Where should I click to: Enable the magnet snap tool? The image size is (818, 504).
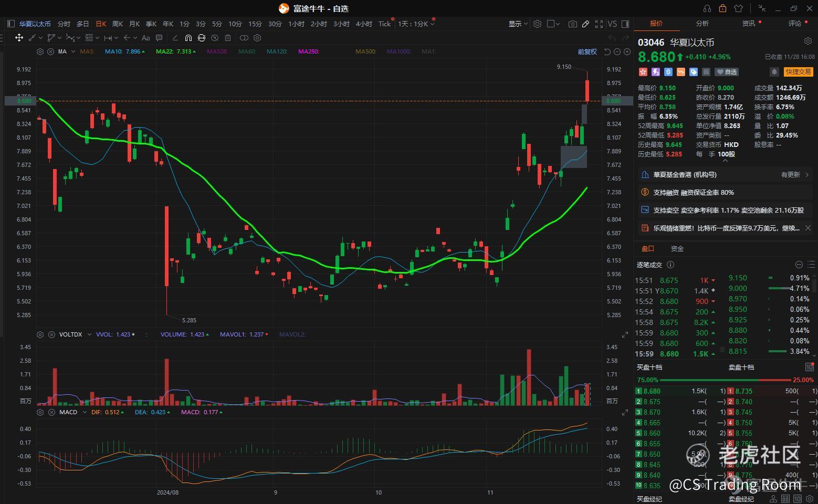pos(188,38)
